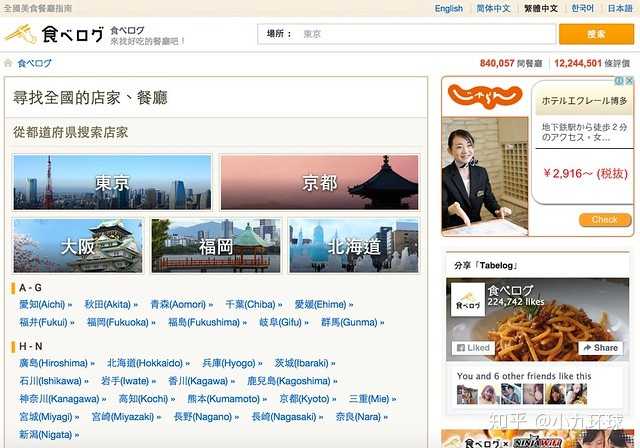Open 高知(Kochi) prefecture link
The height and width of the screenshot is (448, 640).
pyautogui.click(x=147, y=399)
